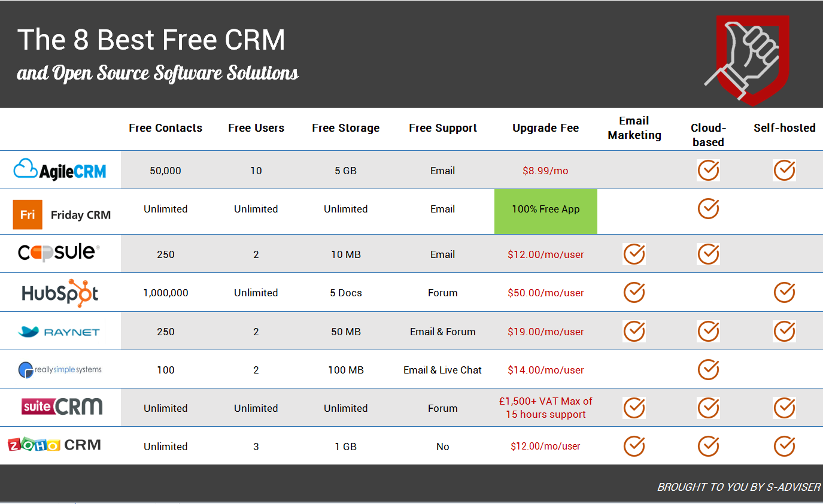Click the Capsule logo

[x=59, y=253]
